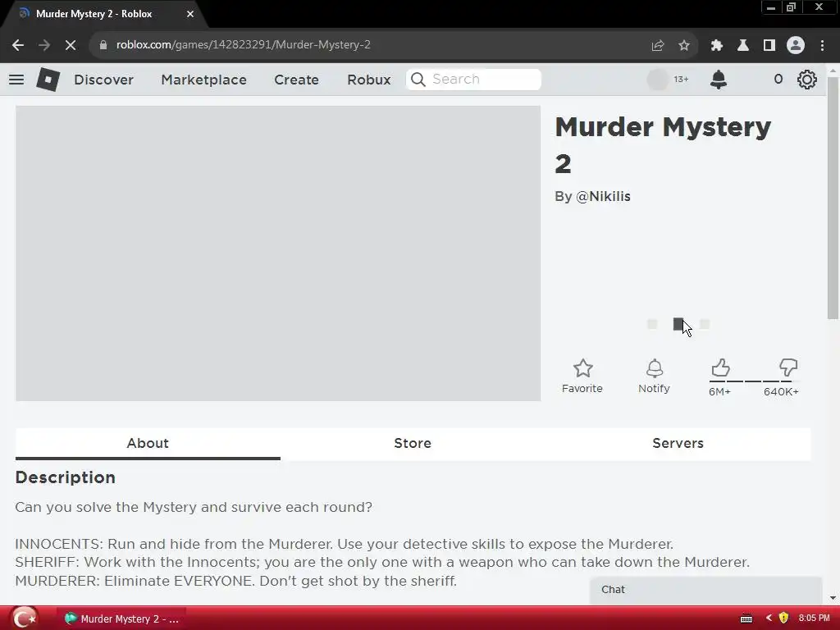This screenshot has height=630, width=840.
Task: Click the 8:05 PM taskbar clock
Action: point(814,619)
